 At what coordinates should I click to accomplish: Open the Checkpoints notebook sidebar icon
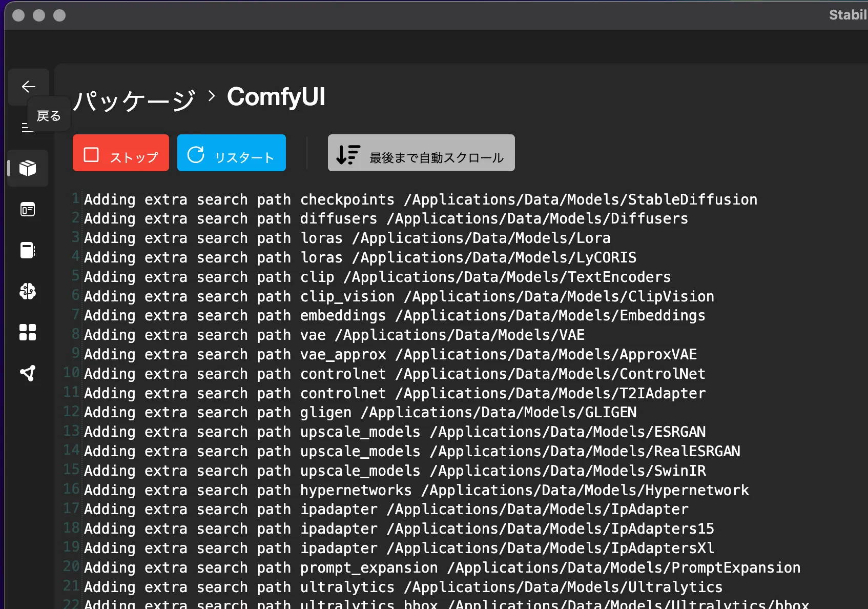pyautogui.click(x=28, y=250)
